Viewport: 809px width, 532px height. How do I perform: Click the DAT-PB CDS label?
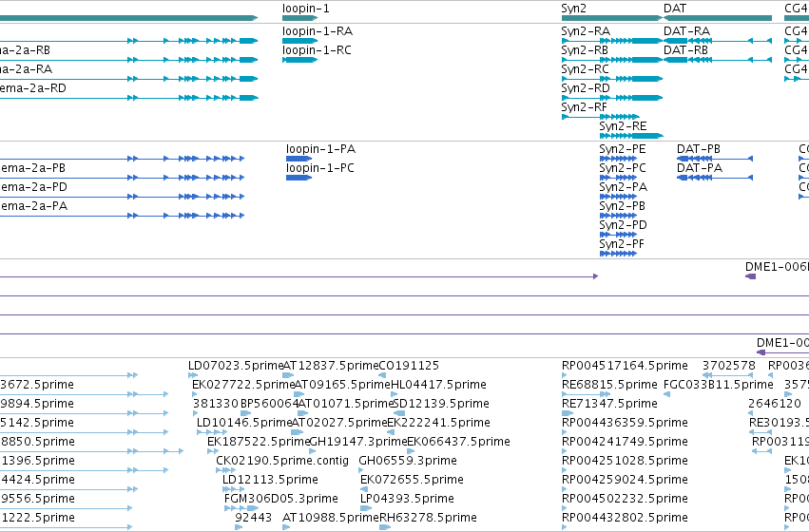point(699,149)
